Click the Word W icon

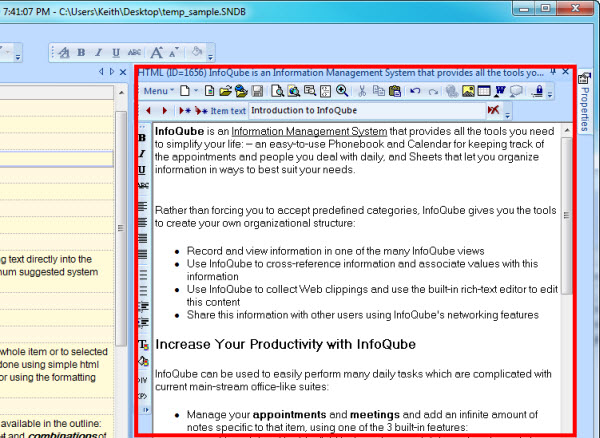500,91
